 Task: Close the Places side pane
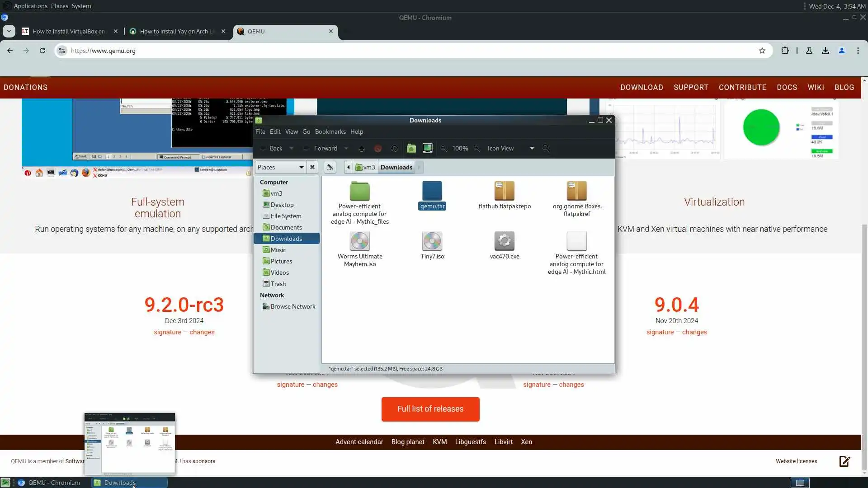point(312,167)
